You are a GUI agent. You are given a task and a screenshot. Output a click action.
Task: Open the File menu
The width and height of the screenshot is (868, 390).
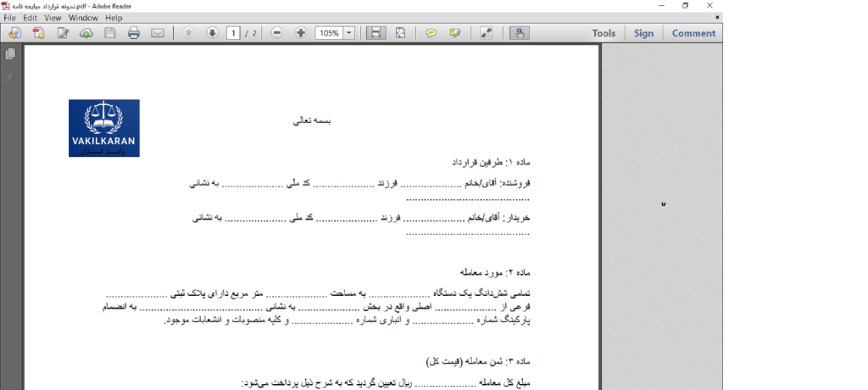10,17
